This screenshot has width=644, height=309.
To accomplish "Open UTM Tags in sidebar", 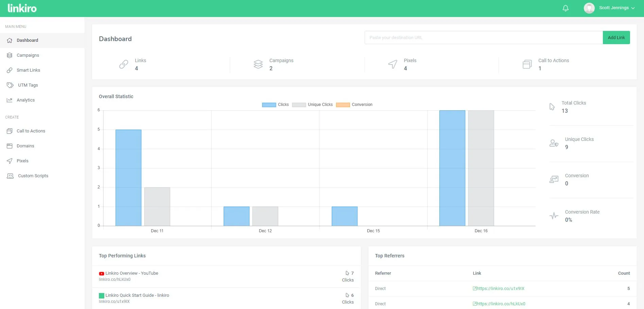I will [x=28, y=85].
